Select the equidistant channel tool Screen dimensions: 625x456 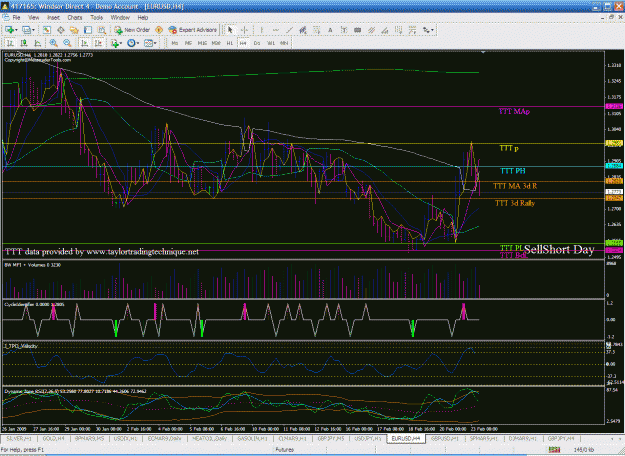point(371,30)
